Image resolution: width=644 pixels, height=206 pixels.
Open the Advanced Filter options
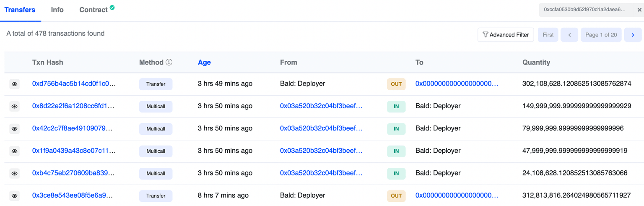click(x=506, y=35)
